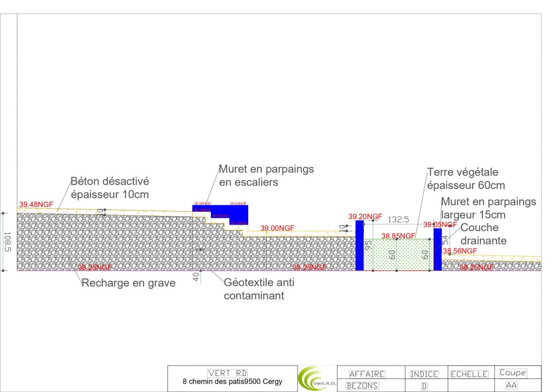Select the 'Muret en parpaings en escaliers' annotation
The width and height of the screenshot is (555, 392).
266,176
